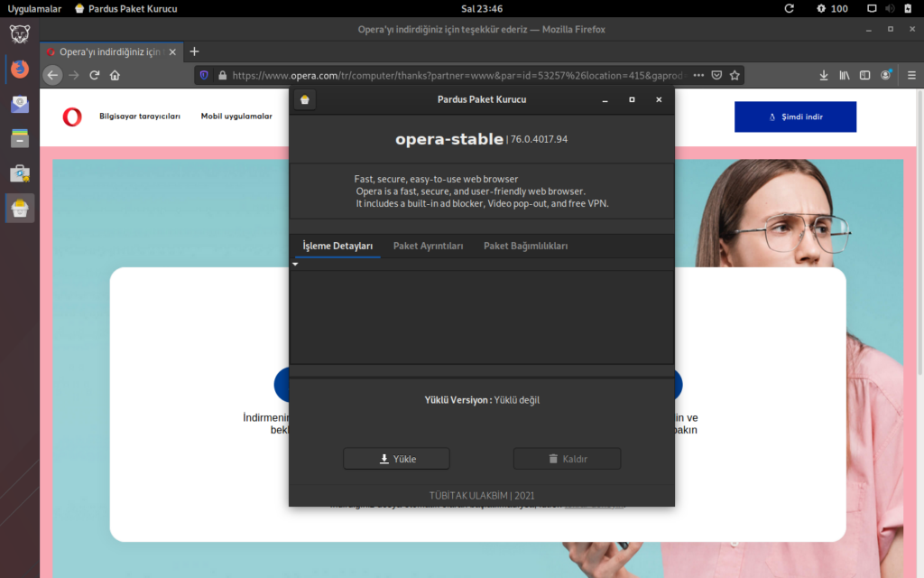Close the Pardus Paket Kurucu window
The width and height of the screenshot is (924, 578).
point(659,99)
